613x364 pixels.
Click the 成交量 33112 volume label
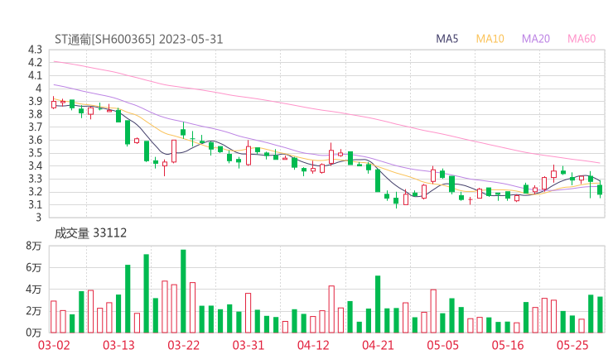pos(90,233)
